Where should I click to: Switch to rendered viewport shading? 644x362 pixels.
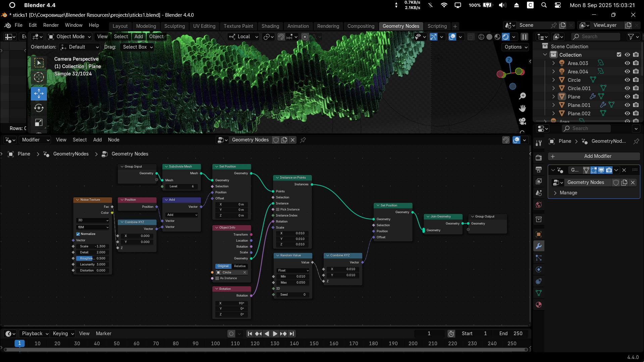(505, 37)
